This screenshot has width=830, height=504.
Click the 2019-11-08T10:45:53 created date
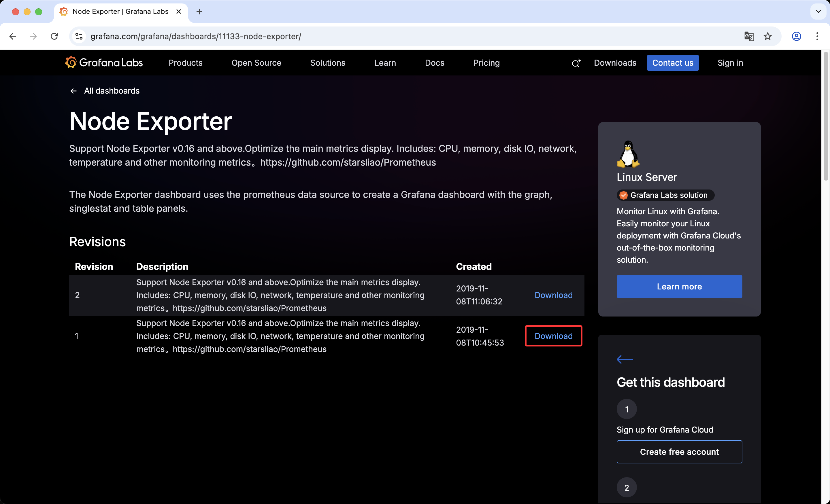point(480,336)
